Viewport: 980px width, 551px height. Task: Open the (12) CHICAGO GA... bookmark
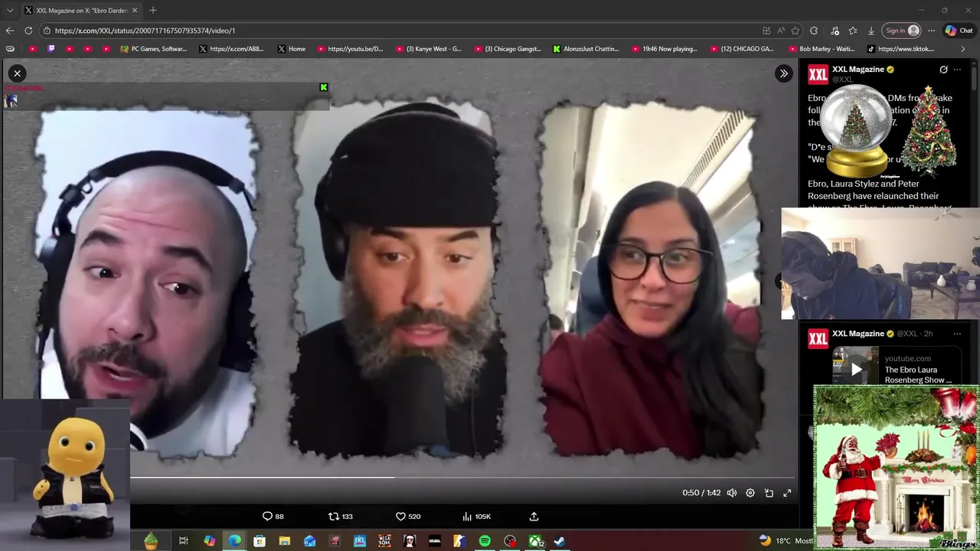[743, 48]
